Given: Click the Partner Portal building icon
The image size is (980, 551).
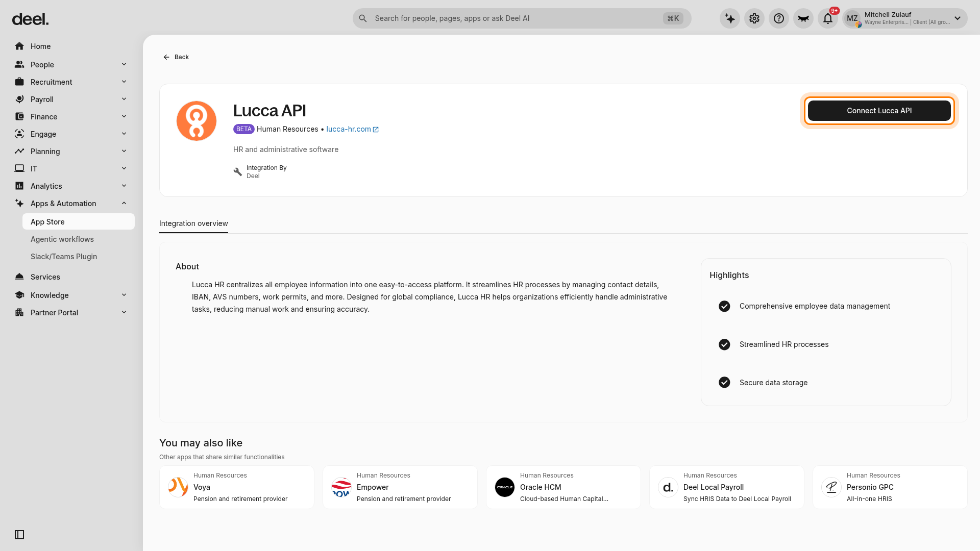Looking at the screenshot, I should [19, 313].
